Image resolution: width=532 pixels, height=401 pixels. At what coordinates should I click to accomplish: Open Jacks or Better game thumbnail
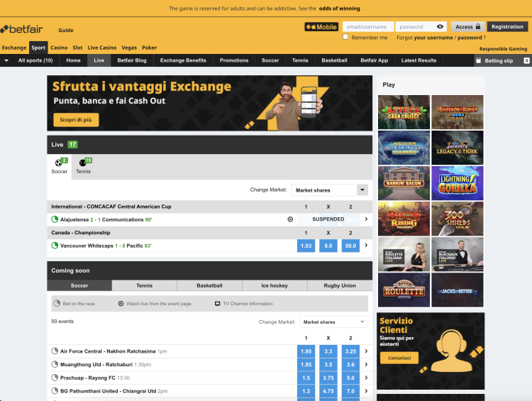(458, 290)
